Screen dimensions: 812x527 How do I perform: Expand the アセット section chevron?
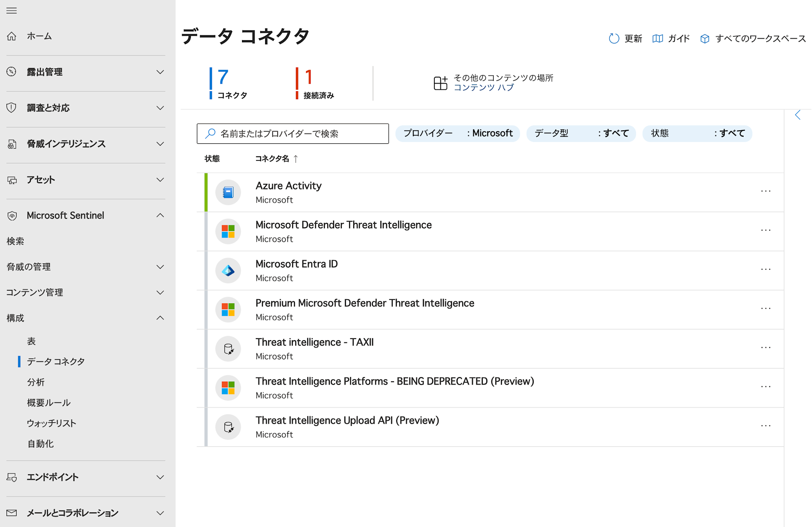160,180
